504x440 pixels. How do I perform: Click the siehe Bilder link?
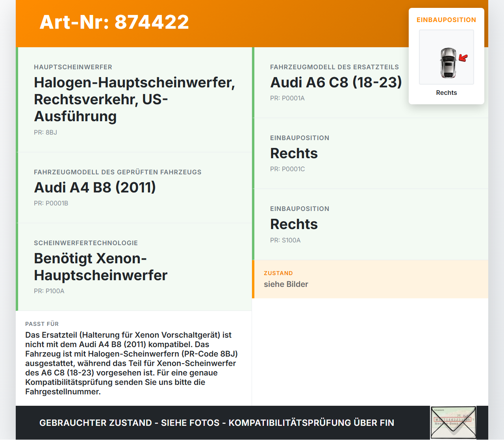[x=286, y=284]
